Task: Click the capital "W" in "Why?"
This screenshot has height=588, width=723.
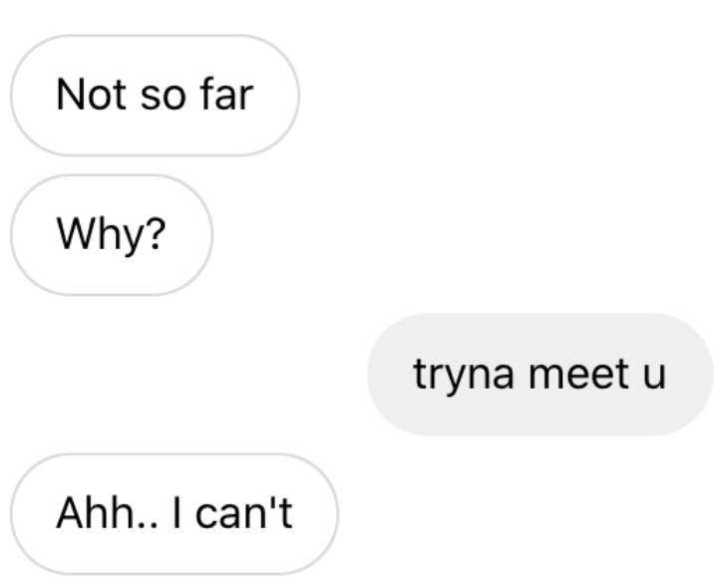Action: (x=76, y=235)
